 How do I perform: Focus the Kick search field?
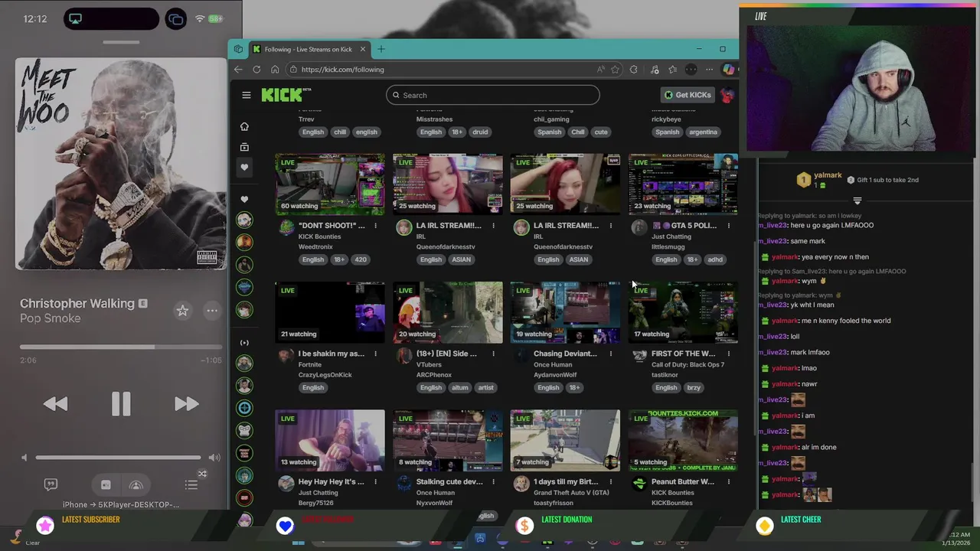(x=492, y=95)
